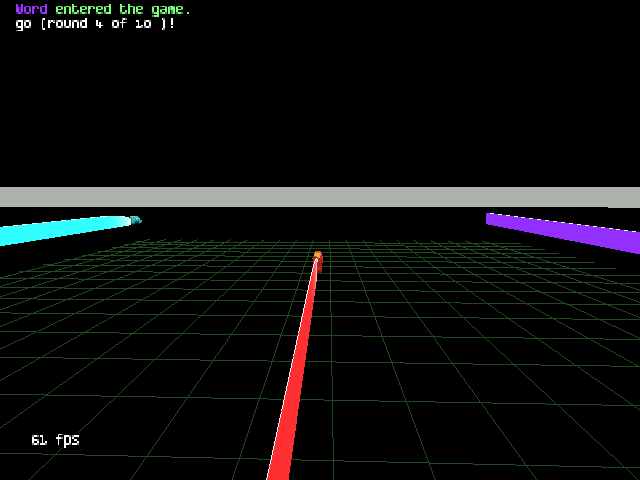This screenshot has width=640, height=480.
Task: Click the orange lightcycle at the red trail's tip
Action: point(318,257)
